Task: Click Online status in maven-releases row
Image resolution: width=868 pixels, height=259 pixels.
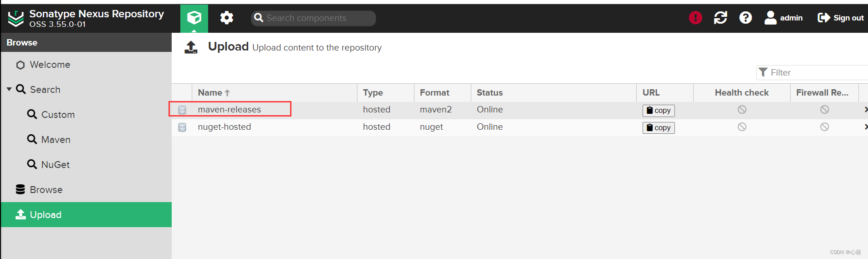Action: pos(490,110)
